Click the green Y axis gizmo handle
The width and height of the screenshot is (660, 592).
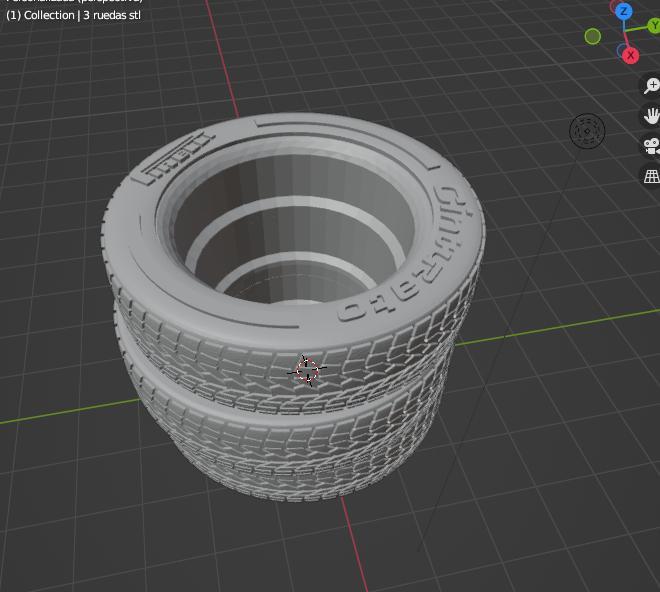click(654, 26)
